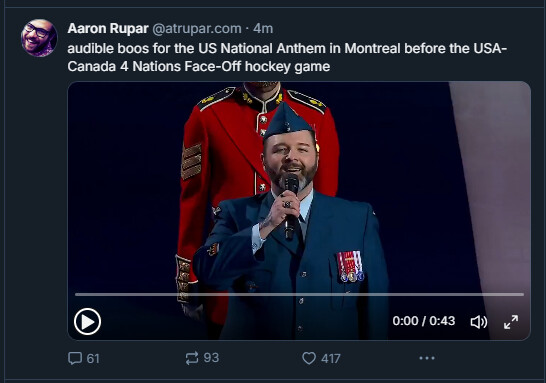The width and height of the screenshot is (546, 383).
Task: Click the Aaron Rupar display name
Action: pos(108,29)
